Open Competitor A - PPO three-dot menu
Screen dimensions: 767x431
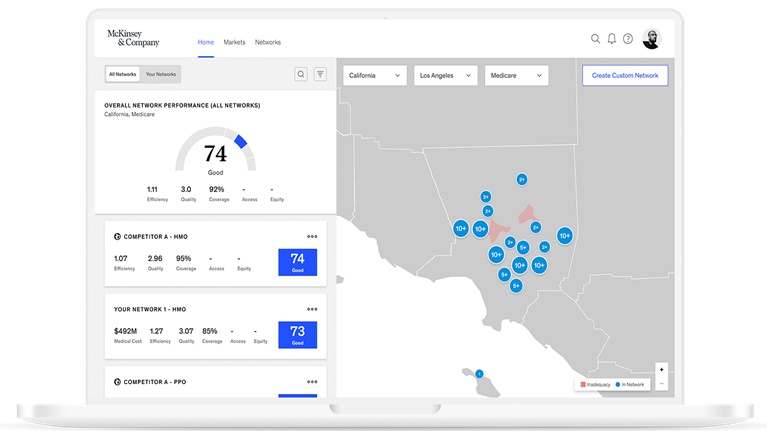pyautogui.click(x=312, y=381)
